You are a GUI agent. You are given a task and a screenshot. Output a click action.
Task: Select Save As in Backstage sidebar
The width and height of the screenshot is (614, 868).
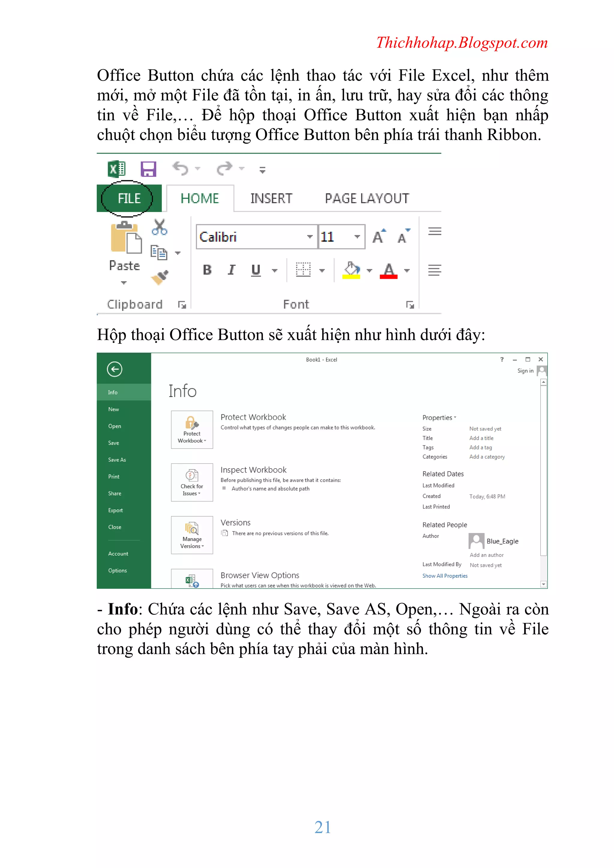click(x=124, y=460)
